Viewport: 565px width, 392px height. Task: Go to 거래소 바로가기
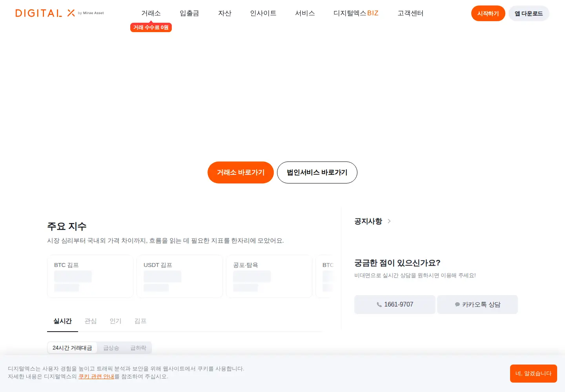[241, 172]
